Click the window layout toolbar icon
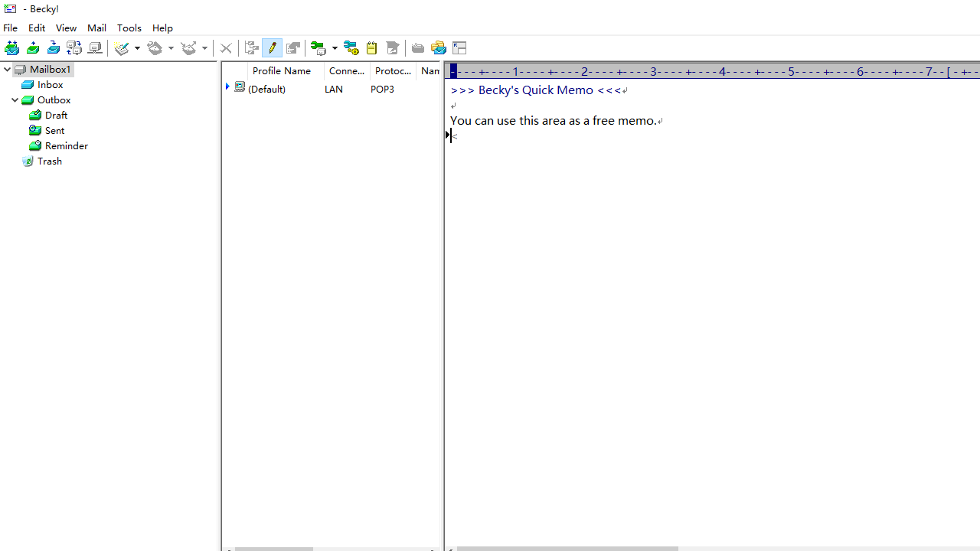This screenshot has width=980, height=551. click(459, 48)
